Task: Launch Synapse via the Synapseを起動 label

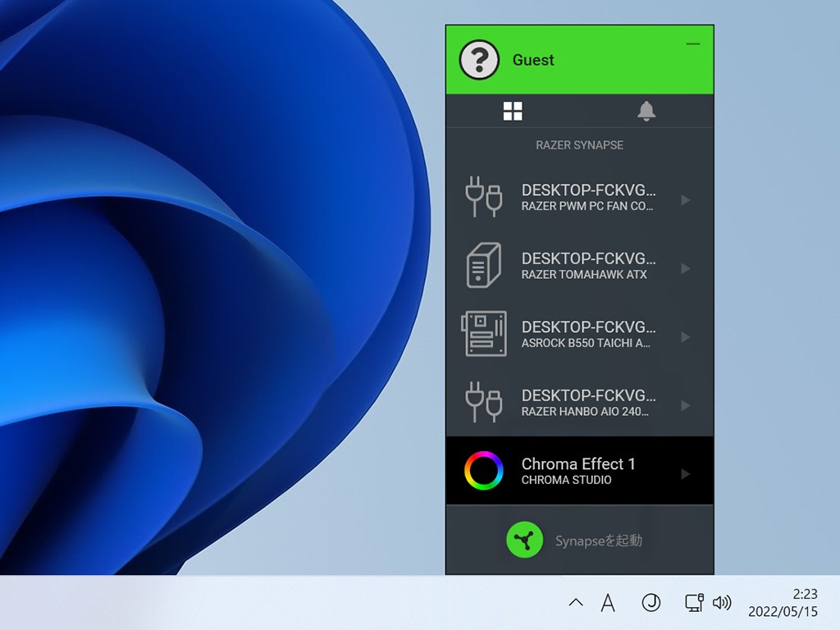Action: (599, 541)
